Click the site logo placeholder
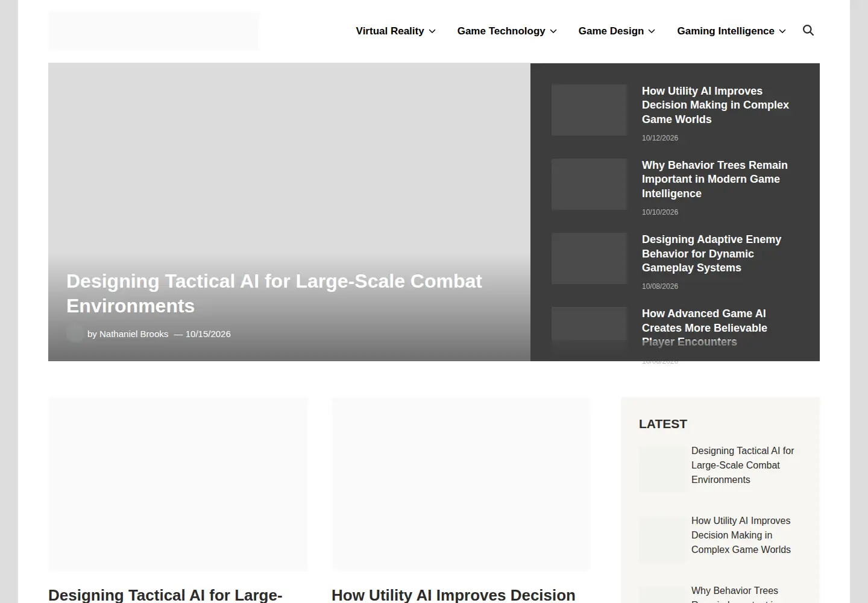Viewport: 868px width, 603px height. 154,31
